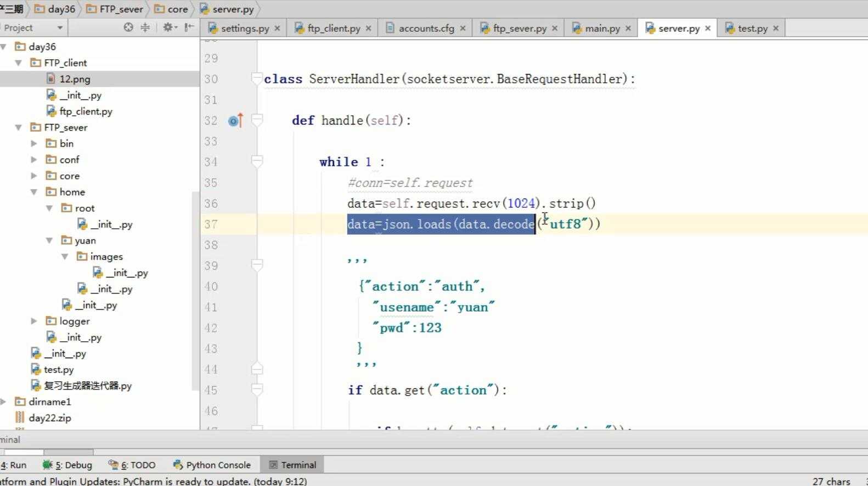Expand the conf folder
The width and height of the screenshot is (868, 486).
[x=34, y=160]
